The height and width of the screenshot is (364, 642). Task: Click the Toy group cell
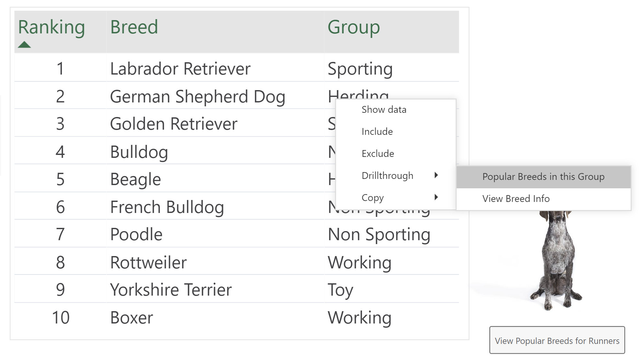[x=391, y=289]
